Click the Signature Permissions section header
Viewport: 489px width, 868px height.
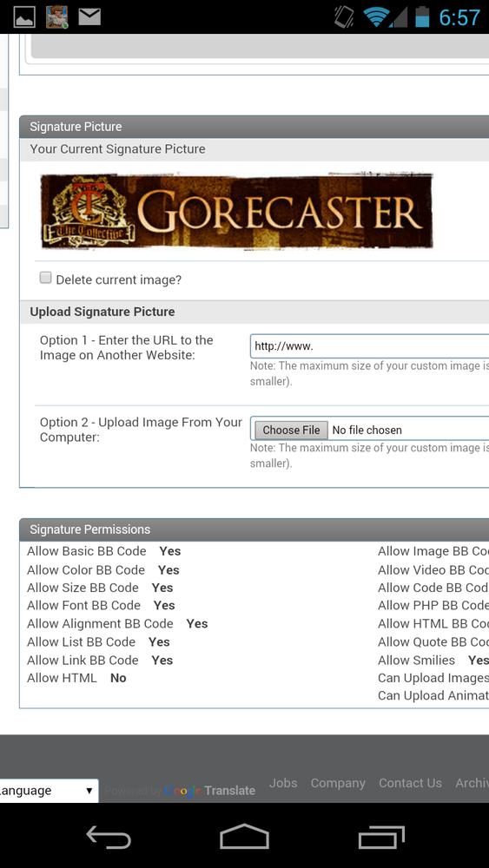coord(254,529)
